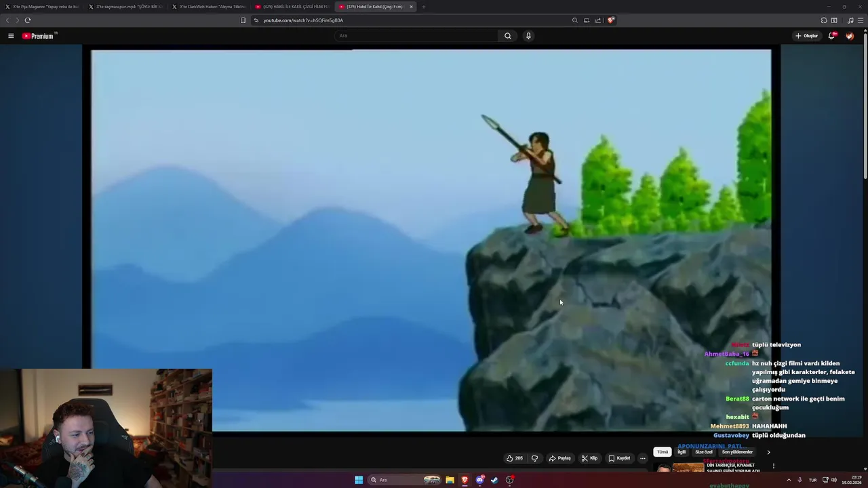This screenshot has height=488, width=868.
Task: Activate voice search microphone icon
Action: point(528,36)
